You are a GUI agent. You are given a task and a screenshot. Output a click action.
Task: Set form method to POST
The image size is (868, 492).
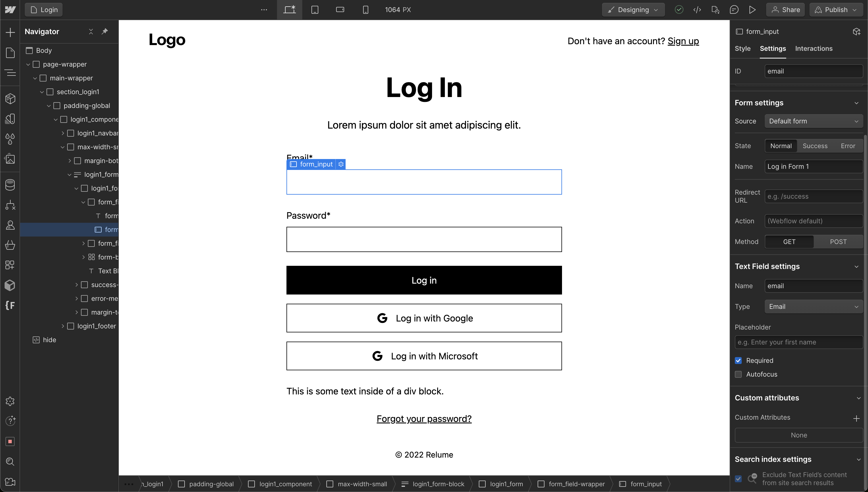(x=838, y=242)
